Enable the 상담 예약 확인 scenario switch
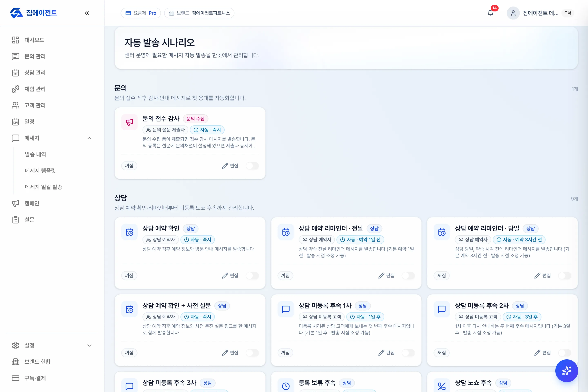Viewport: 588px width, 392px height. [x=252, y=275]
